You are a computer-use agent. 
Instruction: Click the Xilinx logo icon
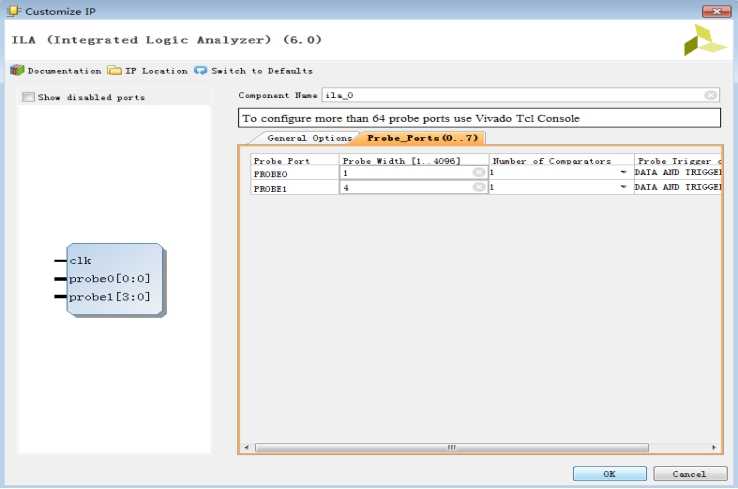click(x=704, y=40)
